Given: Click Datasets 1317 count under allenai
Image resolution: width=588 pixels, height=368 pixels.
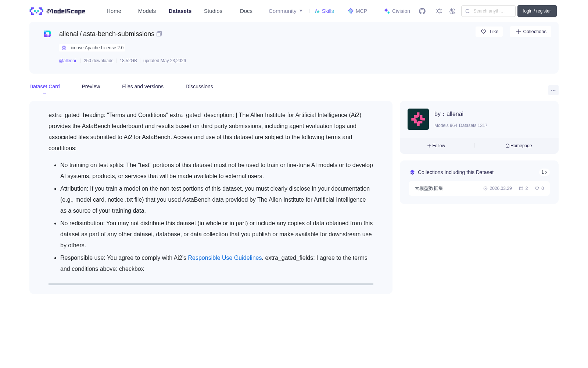Looking at the screenshot, I should (x=473, y=125).
